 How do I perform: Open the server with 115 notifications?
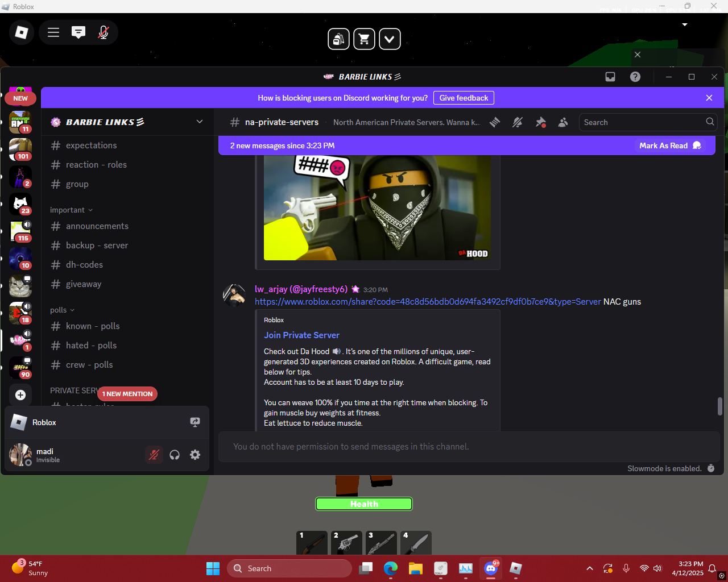pyautogui.click(x=20, y=231)
